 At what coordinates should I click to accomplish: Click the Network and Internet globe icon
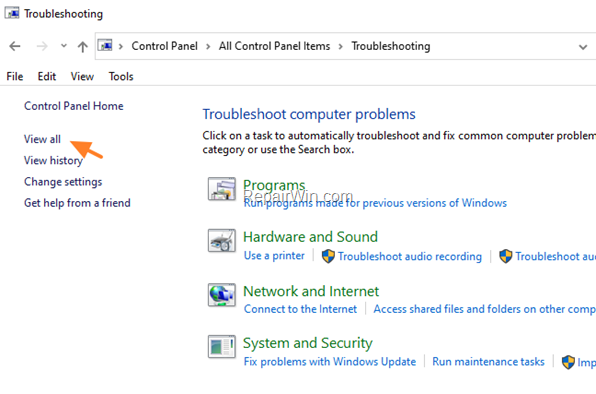222,295
